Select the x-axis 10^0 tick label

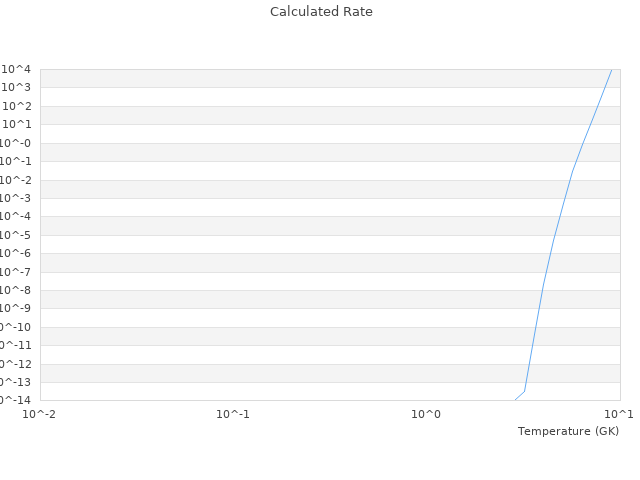(x=426, y=414)
